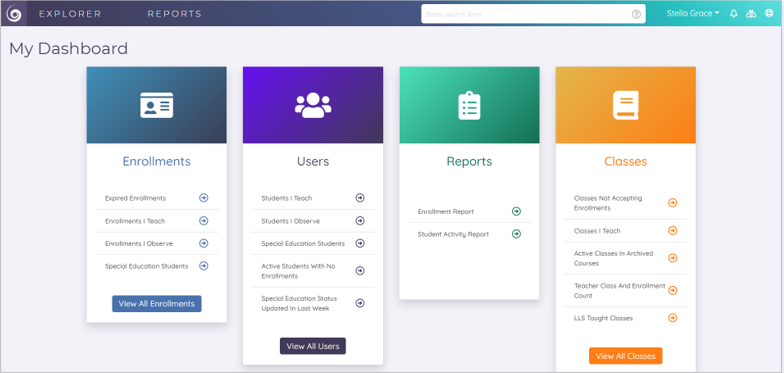Click the search help question-mark icon

[x=636, y=14]
